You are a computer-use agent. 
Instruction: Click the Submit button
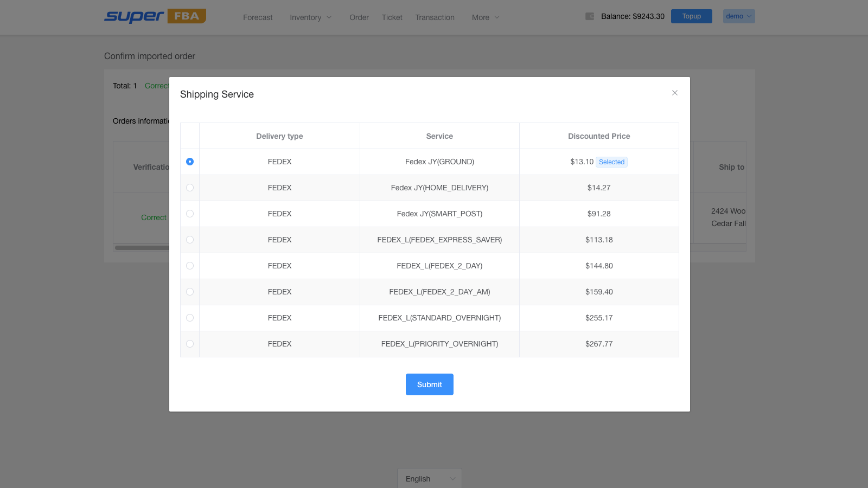(430, 384)
